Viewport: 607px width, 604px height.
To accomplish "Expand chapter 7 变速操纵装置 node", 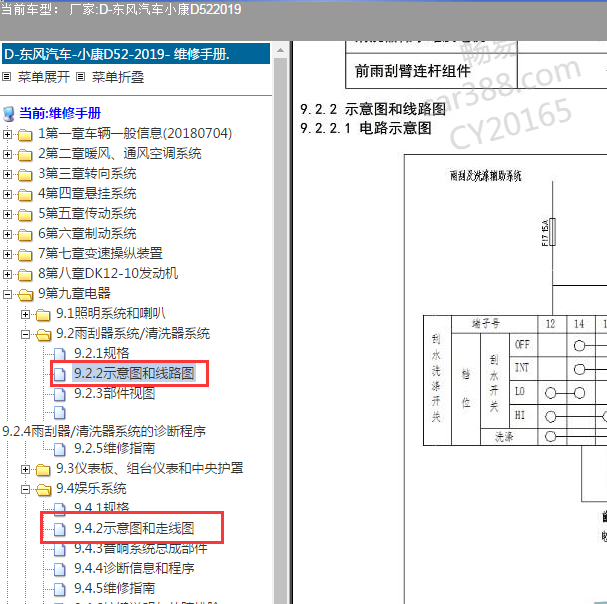I will coord(7,254).
